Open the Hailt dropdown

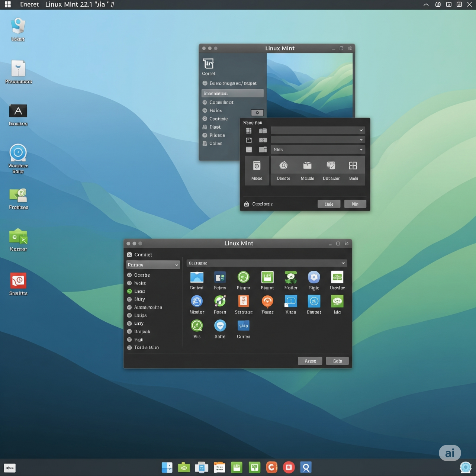318,149
